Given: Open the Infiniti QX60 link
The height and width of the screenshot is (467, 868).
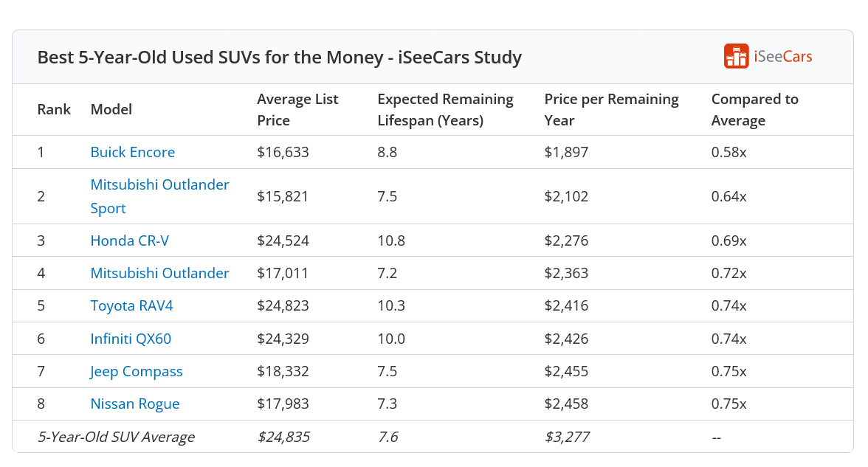Looking at the screenshot, I should [x=131, y=339].
